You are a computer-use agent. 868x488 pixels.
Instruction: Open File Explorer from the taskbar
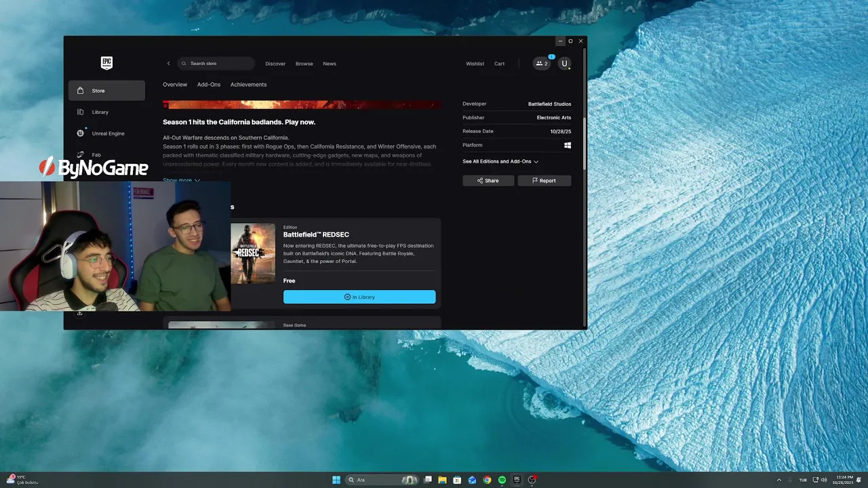pyautogui.click(x=442, y=480)
